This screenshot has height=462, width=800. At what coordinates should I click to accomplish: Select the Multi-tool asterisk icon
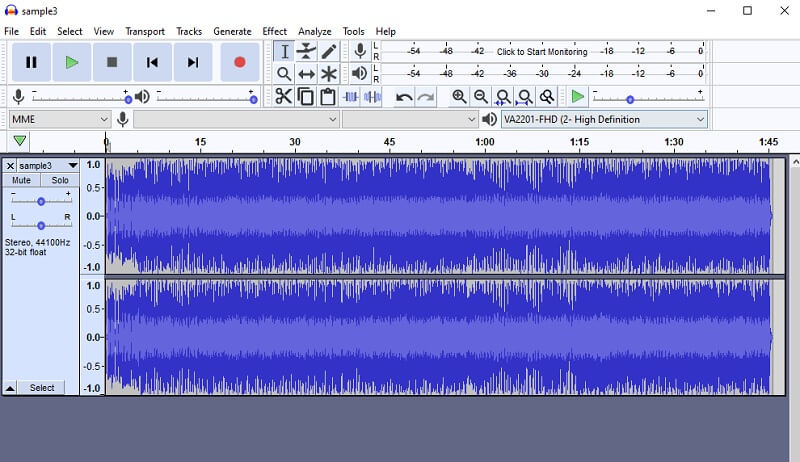328,74
